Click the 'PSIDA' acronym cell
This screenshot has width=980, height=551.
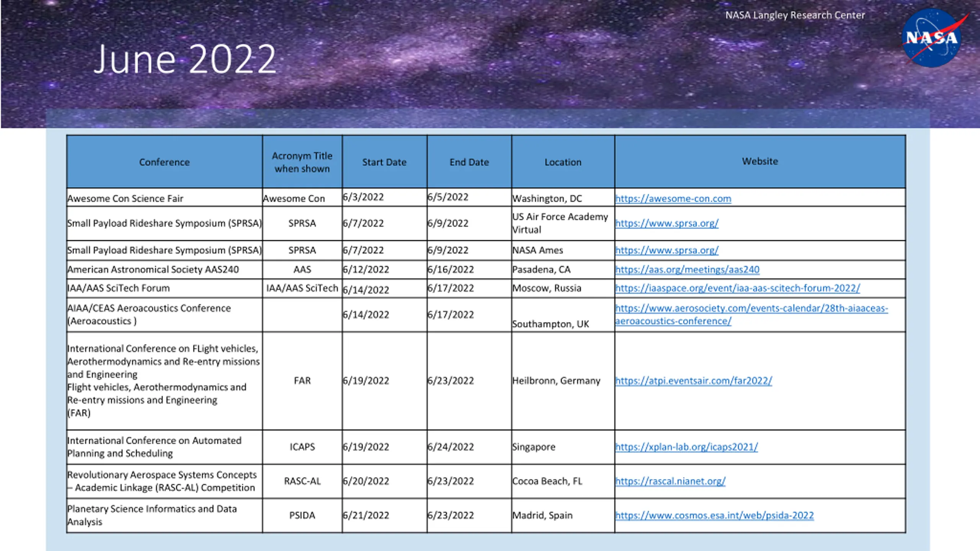point(302,515)
